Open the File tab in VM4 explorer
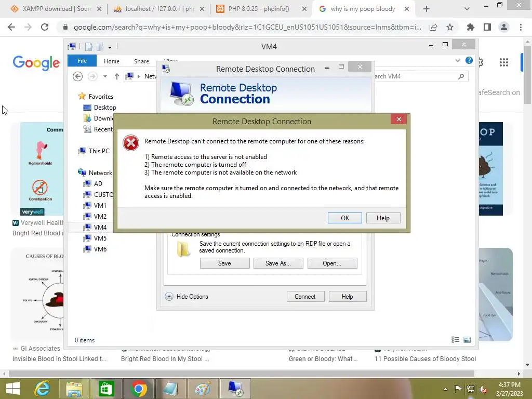This screenshot has height=399, width=532. pos(82,61)
